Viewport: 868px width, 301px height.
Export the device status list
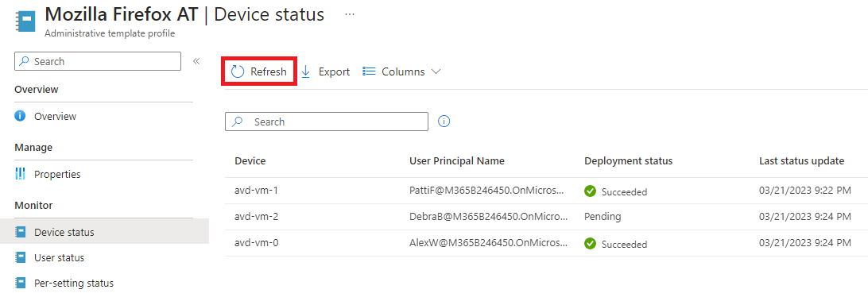tap(326, 71)
